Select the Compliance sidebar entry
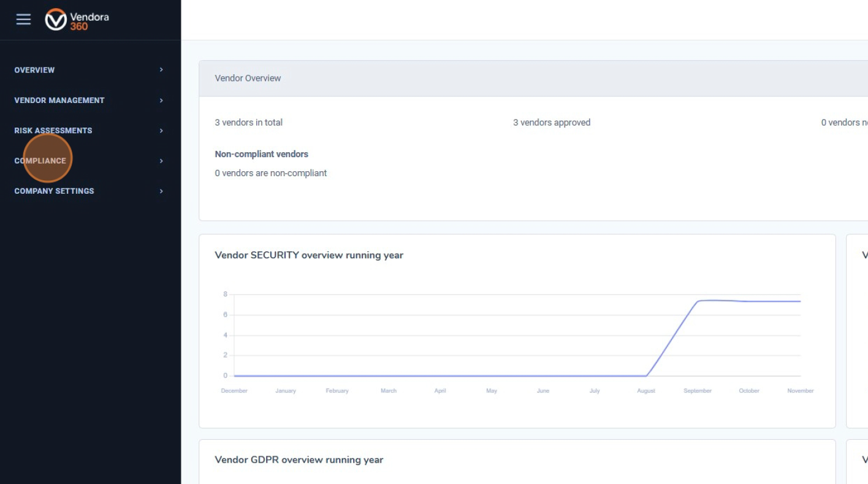Viewport: 868px width, 484px height. coord(40,160)
